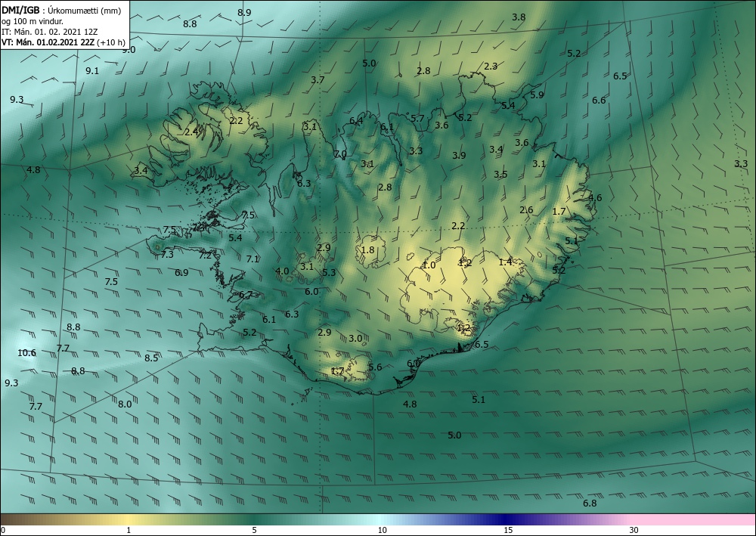
Task: Select the 'Úrkomumætti (mm)' title text
Action: point(85,11)
